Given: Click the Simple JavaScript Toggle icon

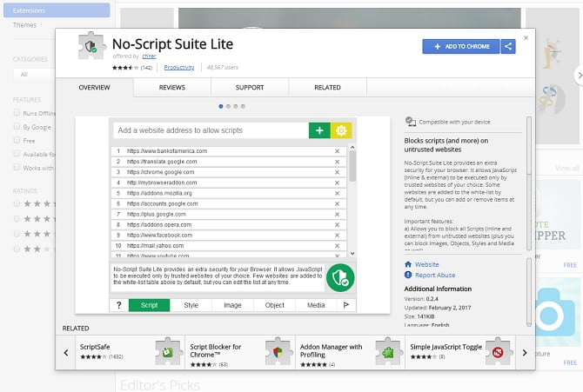Looking at the screenshot, I should (498, 351).
